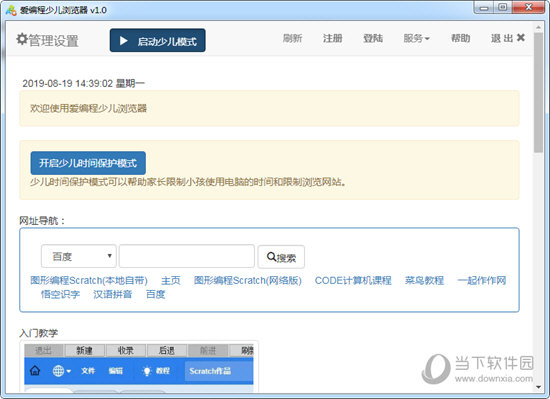The image size is (550, 399).
Task: Open 图形编程Scratch(本地自带) link
Action: point(89,280)
